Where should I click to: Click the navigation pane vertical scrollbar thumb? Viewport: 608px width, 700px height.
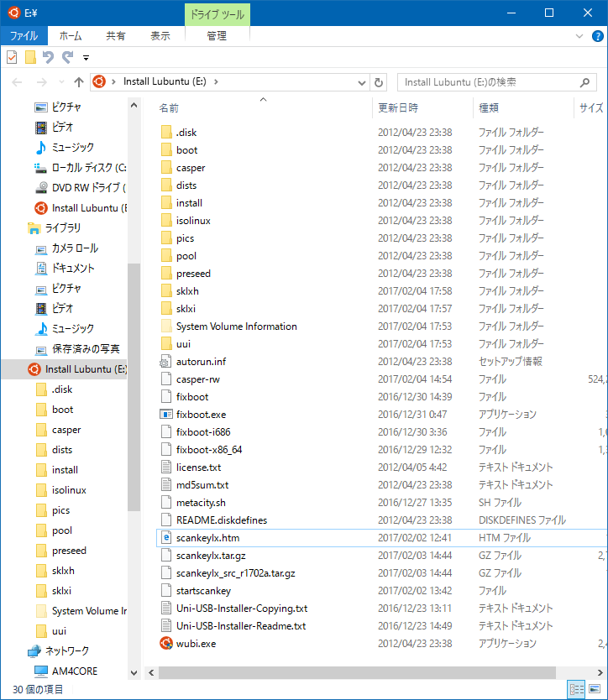tap(134, 387)
